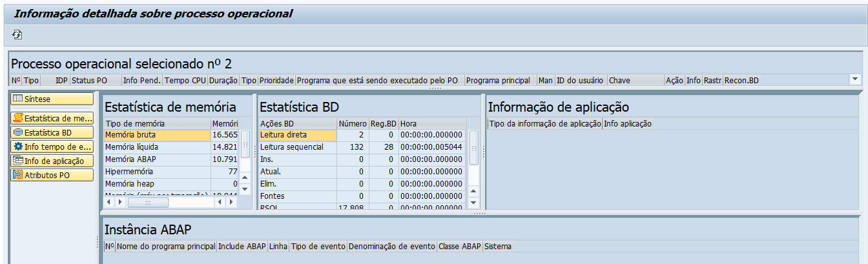This screenshot has width=868, height=264.
Task: Open the Síntese view button
Action: (52, 99)
